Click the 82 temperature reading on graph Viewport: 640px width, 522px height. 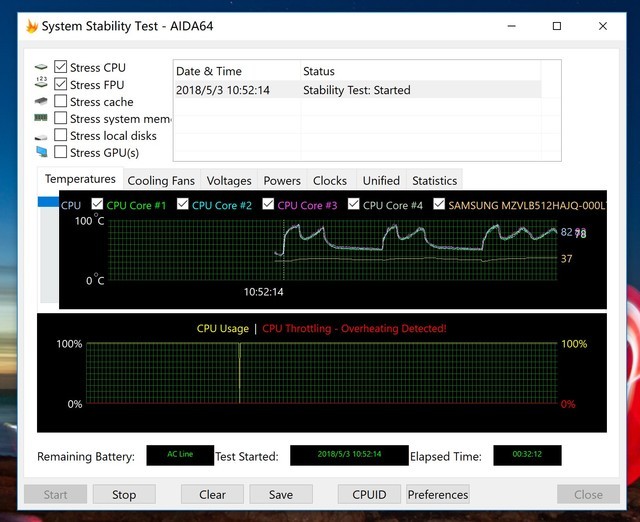[566, 232]
